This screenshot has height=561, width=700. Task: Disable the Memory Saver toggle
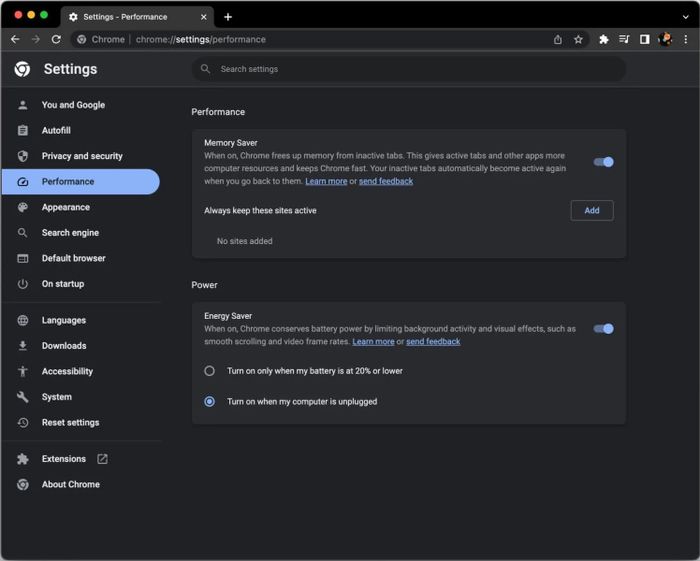(x=603, y=162)
